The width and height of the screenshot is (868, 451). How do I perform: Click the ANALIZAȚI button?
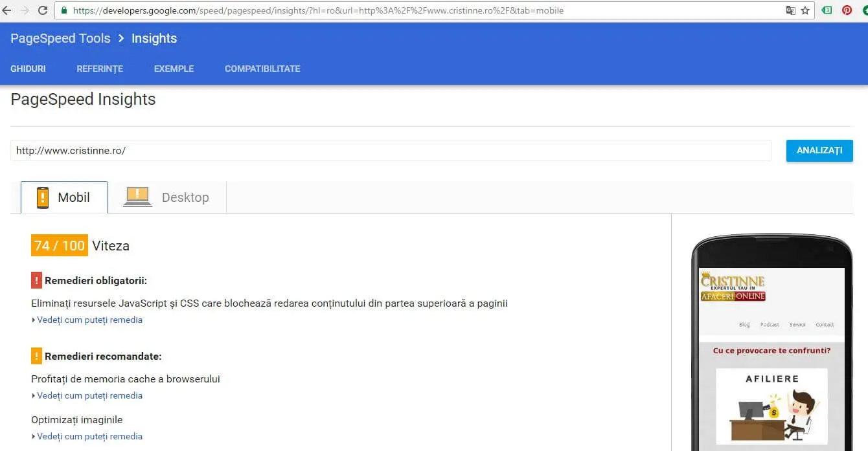pyautogui.click(x=819, y=150)
